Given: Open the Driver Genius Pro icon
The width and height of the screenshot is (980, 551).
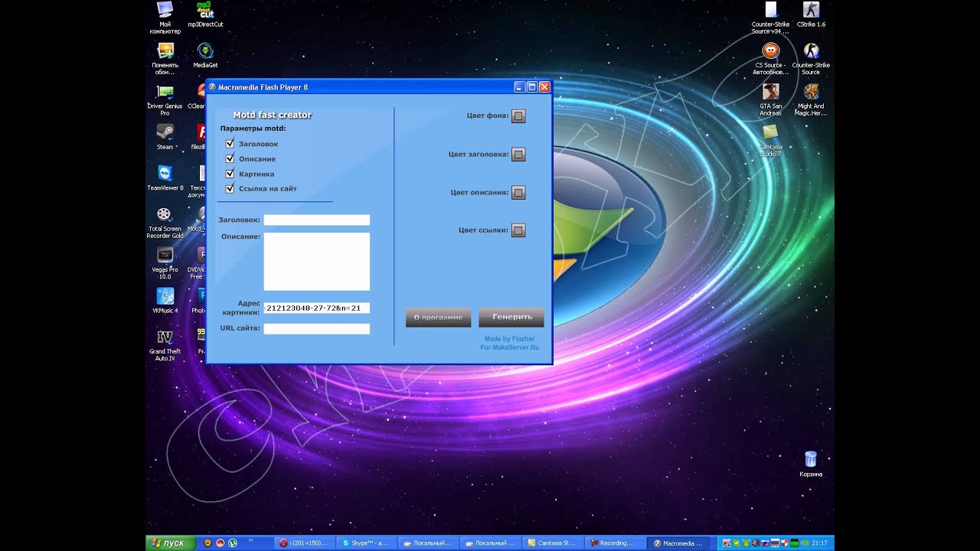Looking at the screenshot, I should (x=165, y=99).
